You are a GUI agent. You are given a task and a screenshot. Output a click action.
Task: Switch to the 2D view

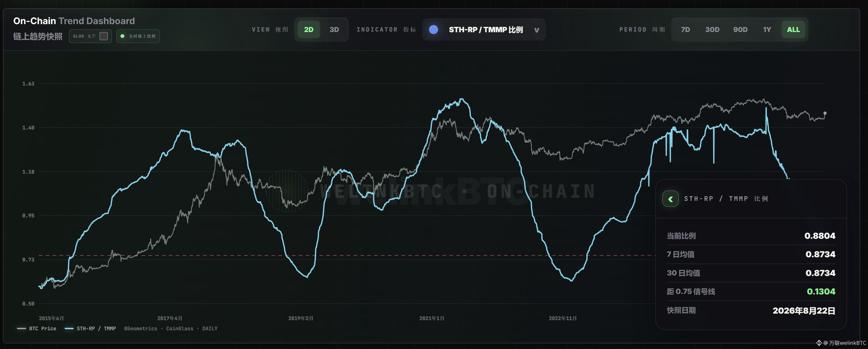tap(309, 30)
